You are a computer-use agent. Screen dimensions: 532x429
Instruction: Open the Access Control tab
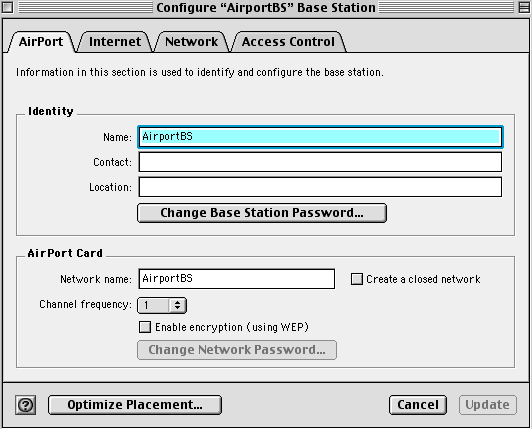[288, 42]
